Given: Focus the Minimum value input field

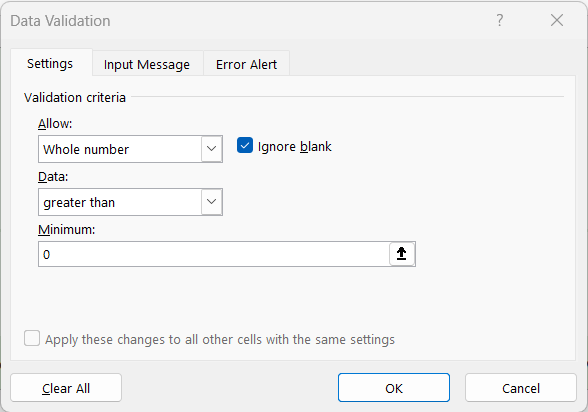Looking at the screenshot, I should pyautogui.click(x=214, y=254).
